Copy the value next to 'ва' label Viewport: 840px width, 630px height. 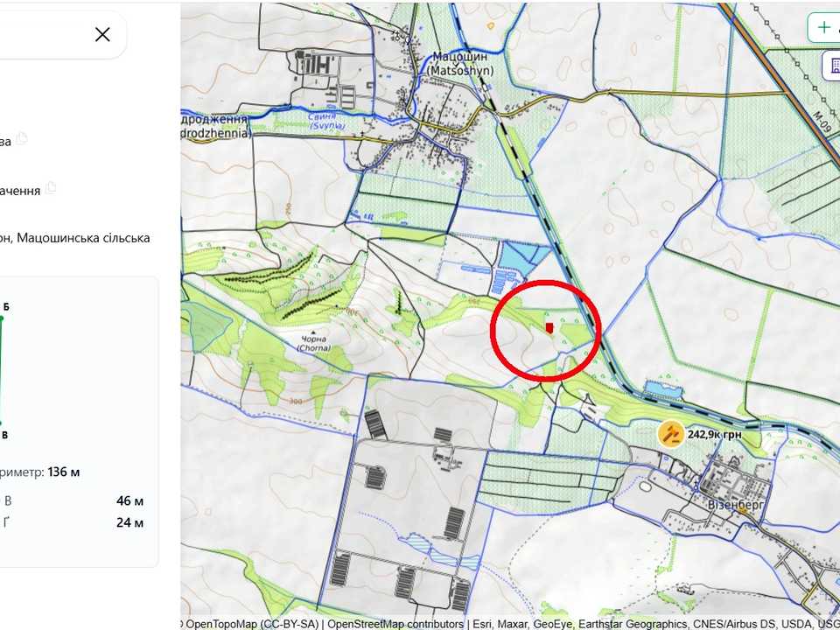21,139
